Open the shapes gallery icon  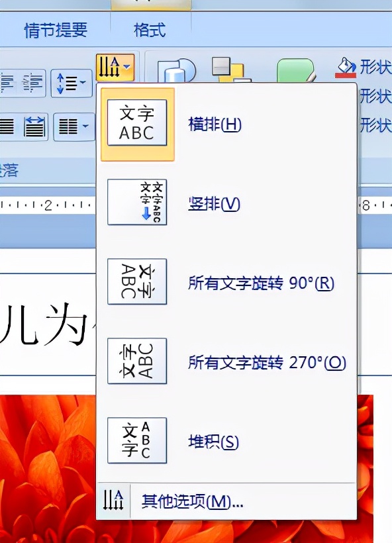click(176, 70)
